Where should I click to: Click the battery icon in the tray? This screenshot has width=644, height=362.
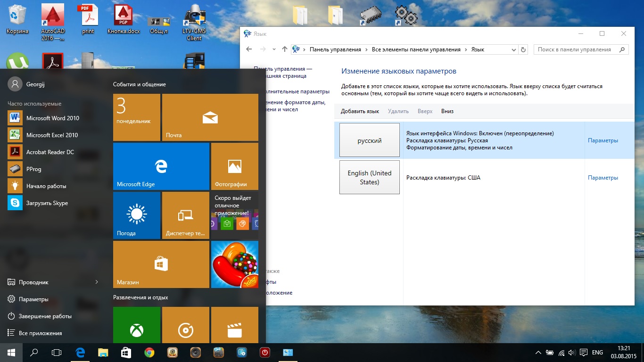click(550, 353)
